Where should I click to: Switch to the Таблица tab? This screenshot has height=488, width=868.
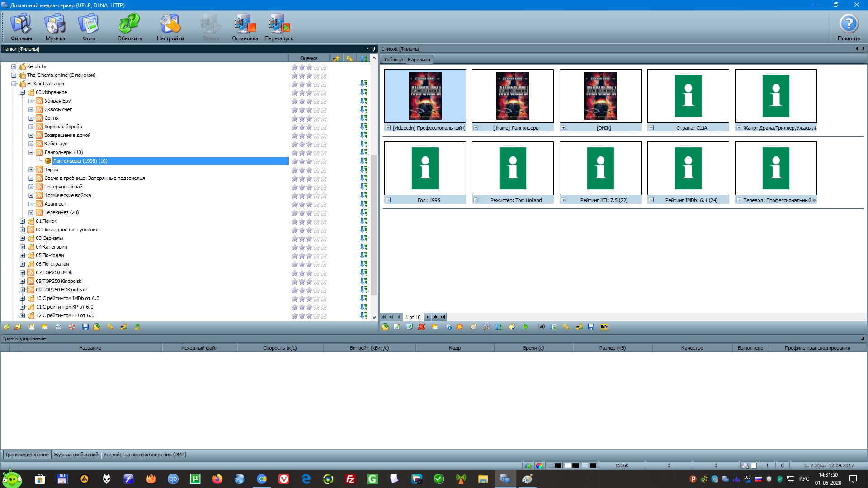pos(393,60)
